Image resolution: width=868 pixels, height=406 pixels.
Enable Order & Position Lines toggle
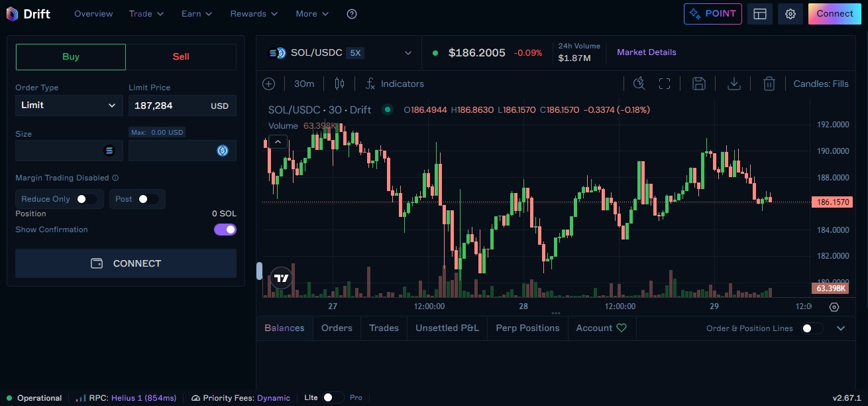click(812, 328)
